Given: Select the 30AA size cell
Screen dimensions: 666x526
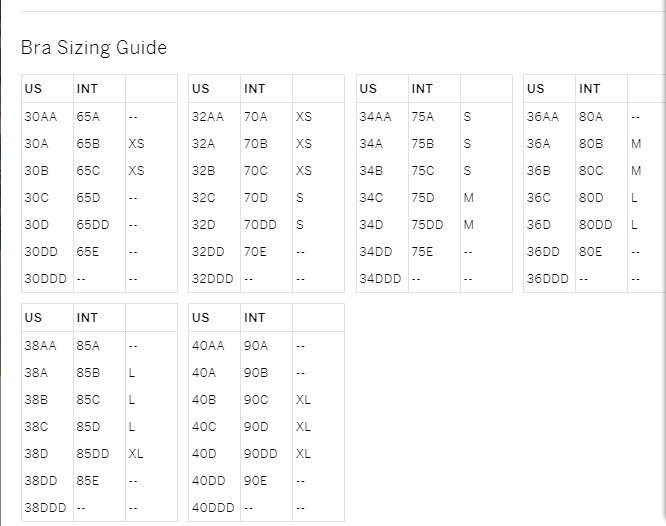Looking at the screenshot, I should pyautogui.click(x=41, y=116).
